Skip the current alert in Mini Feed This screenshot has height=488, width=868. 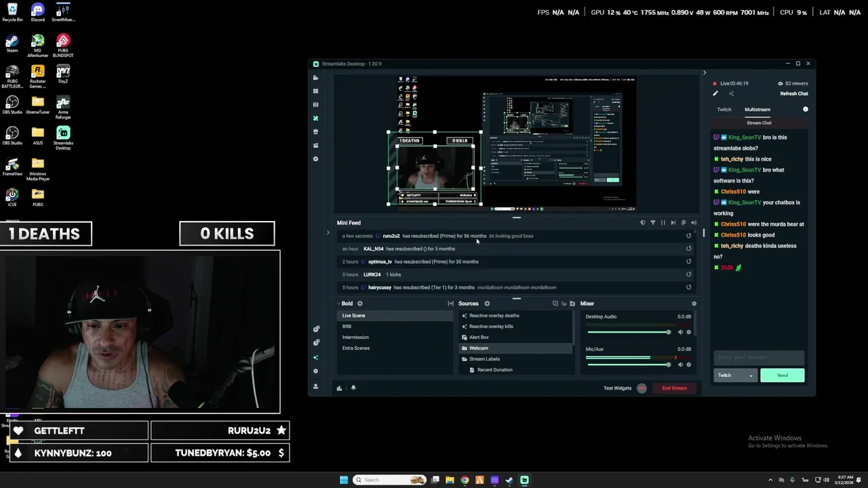pos(673,222)
